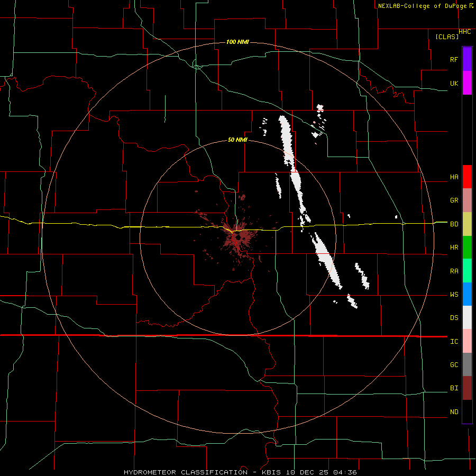Select the gray GC legend swatch
Screen dimensions: 476x476
coord(467,364)
